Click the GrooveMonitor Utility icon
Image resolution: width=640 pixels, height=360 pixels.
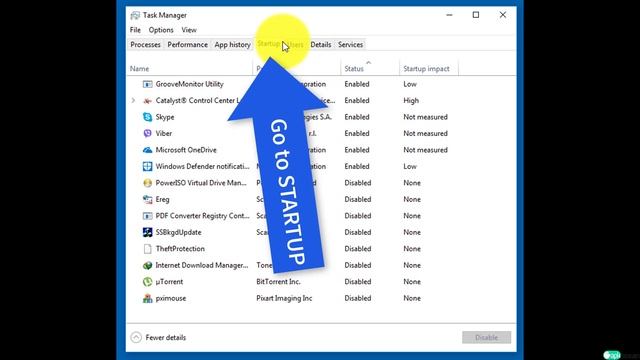[x=147, y=84]
